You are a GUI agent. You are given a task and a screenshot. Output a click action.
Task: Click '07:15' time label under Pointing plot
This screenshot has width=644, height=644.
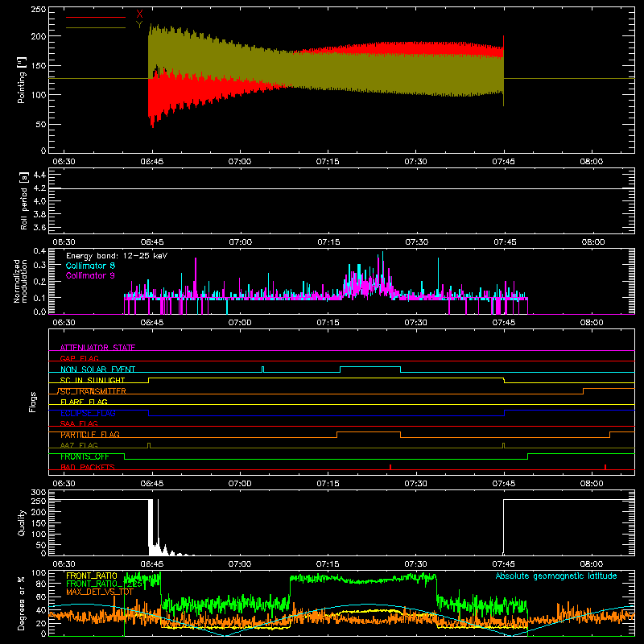pos(328,162)
